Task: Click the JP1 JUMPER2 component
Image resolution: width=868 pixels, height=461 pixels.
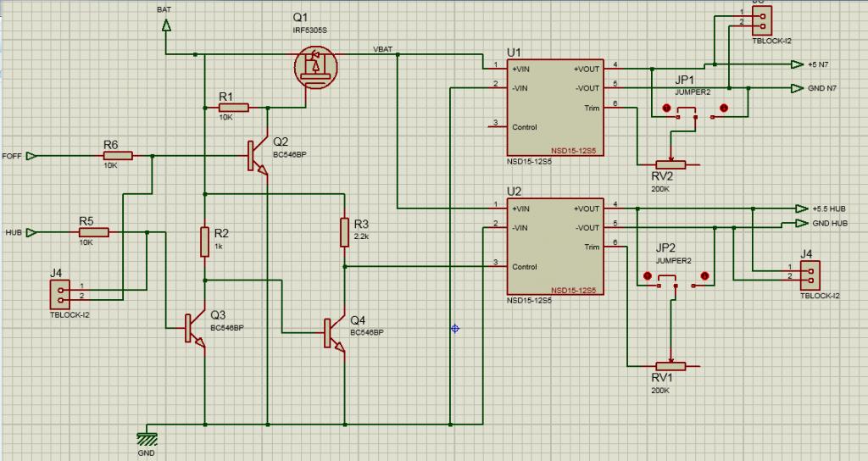Action: 695,111
